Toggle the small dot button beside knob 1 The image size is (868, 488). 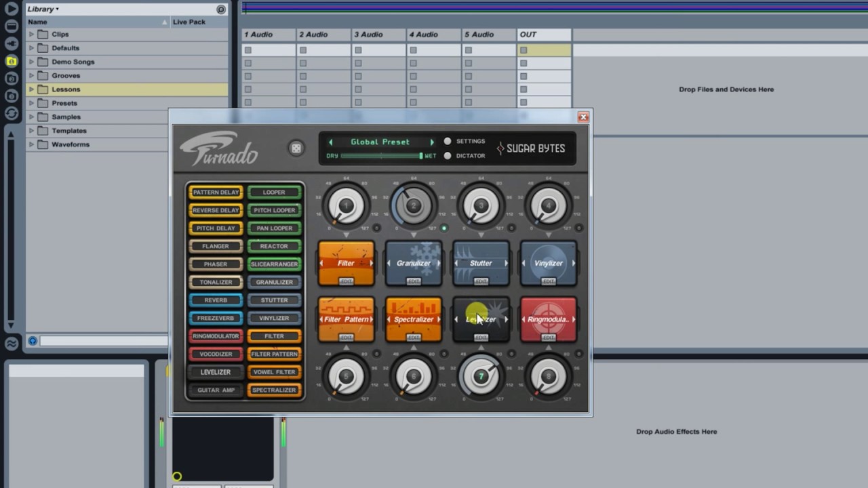tap(377, 228)
